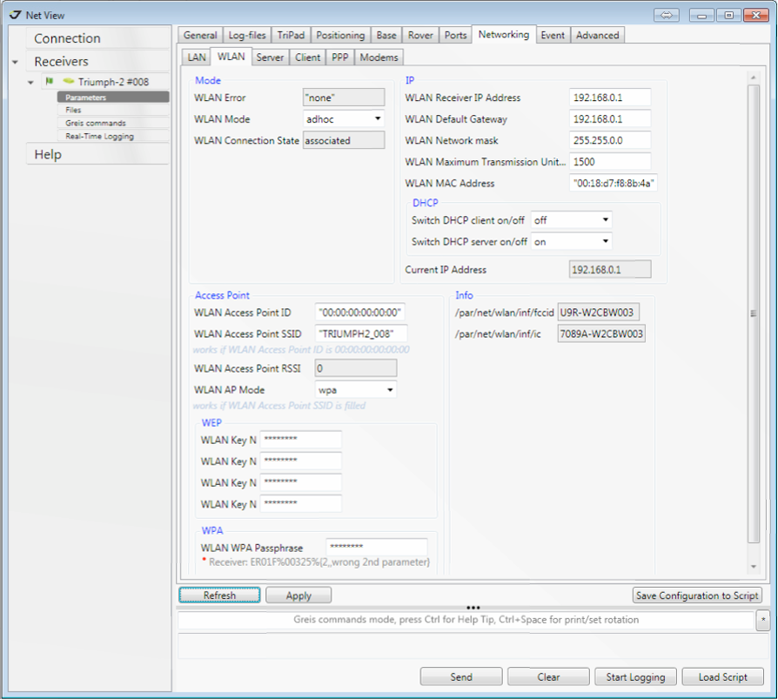The width and height of the screenshot is (778, 700).
Task: Collapse the Triumph-2 #008 tree node
Action: (x=30, y=83)
